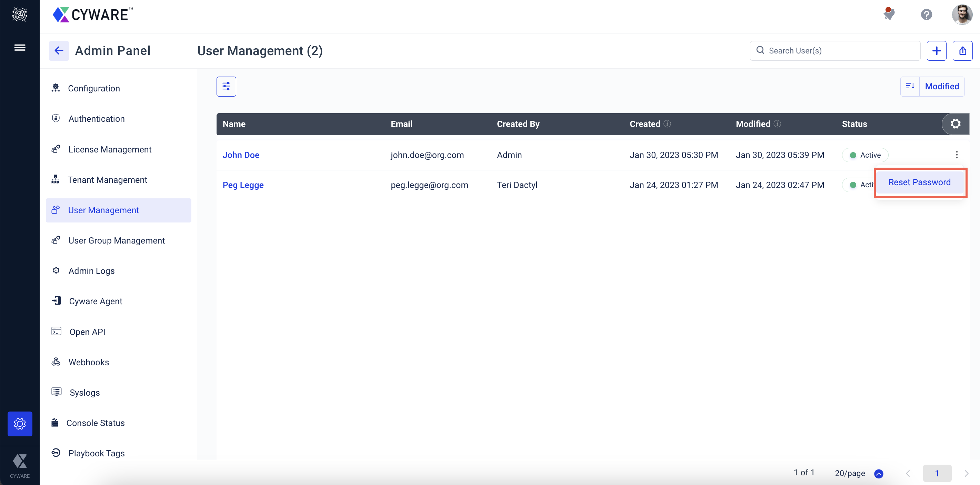Expand the 20/page size selector
The width and height of the screenshot is (980, 485).
coord(878,473)
